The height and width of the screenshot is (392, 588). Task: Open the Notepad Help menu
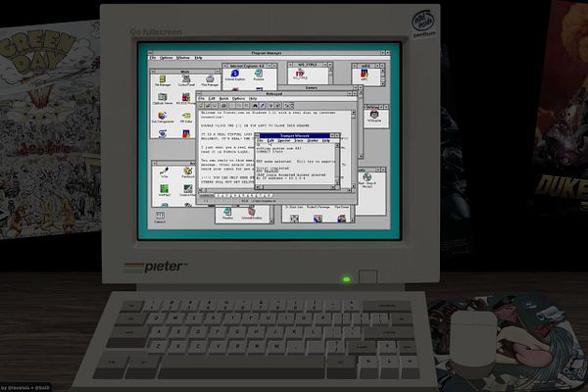253,99
